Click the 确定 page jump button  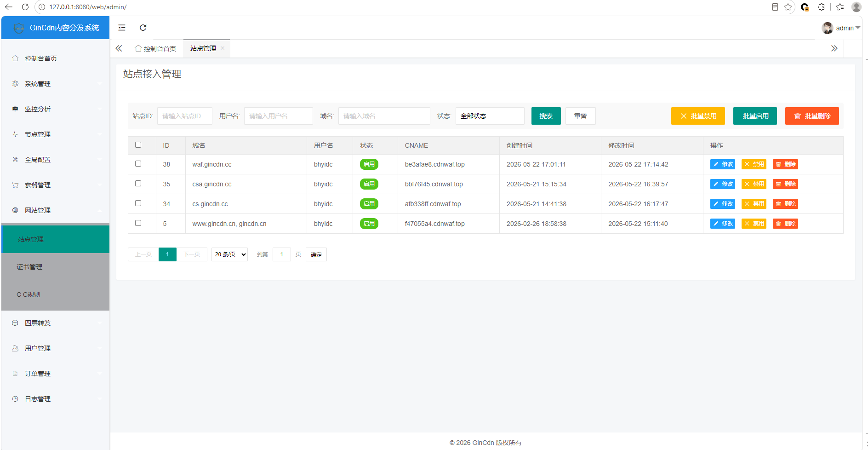[316, 254]
